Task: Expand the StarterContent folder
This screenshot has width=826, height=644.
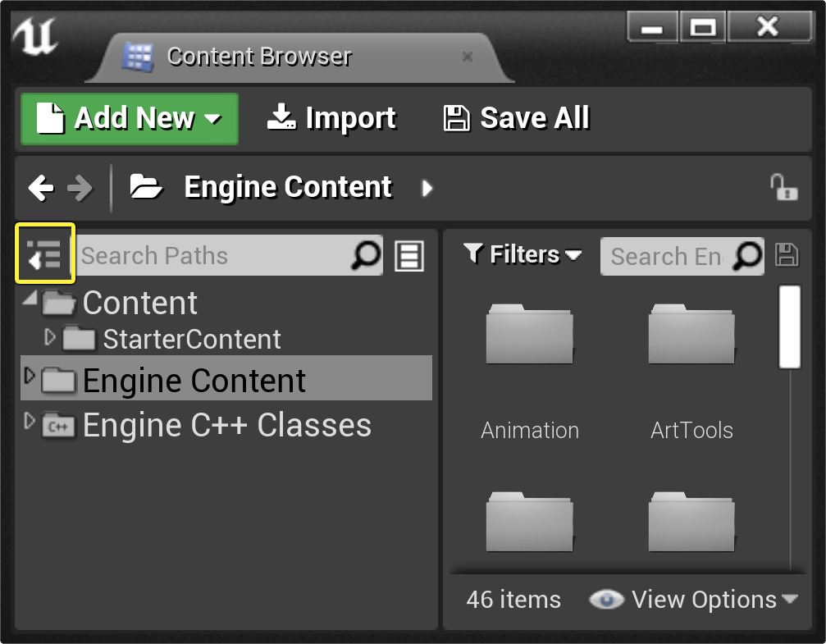Action: pos(50,337)
